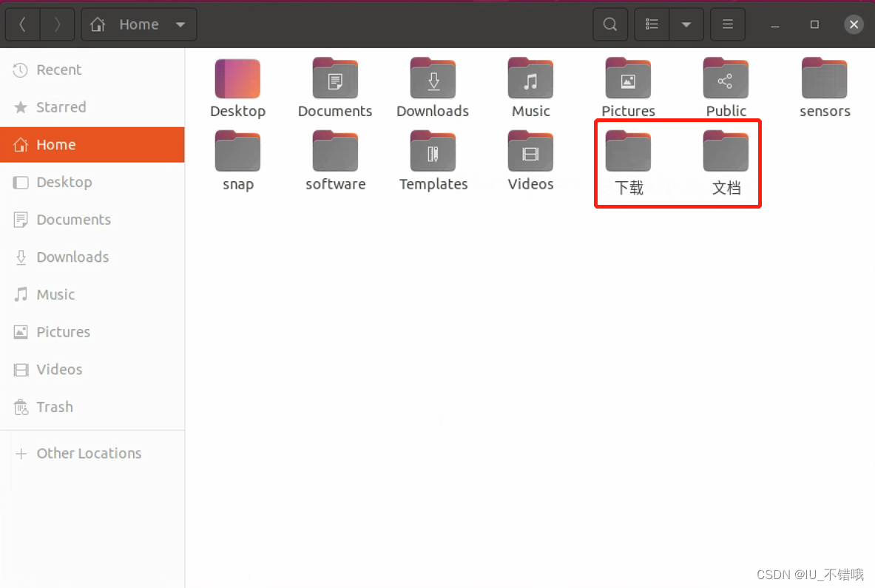Image resolution: width=875 pixels, height=588 pixels.
Task: Click the Home path bar button
Action: pyautogui.click(x=139, y=24)
